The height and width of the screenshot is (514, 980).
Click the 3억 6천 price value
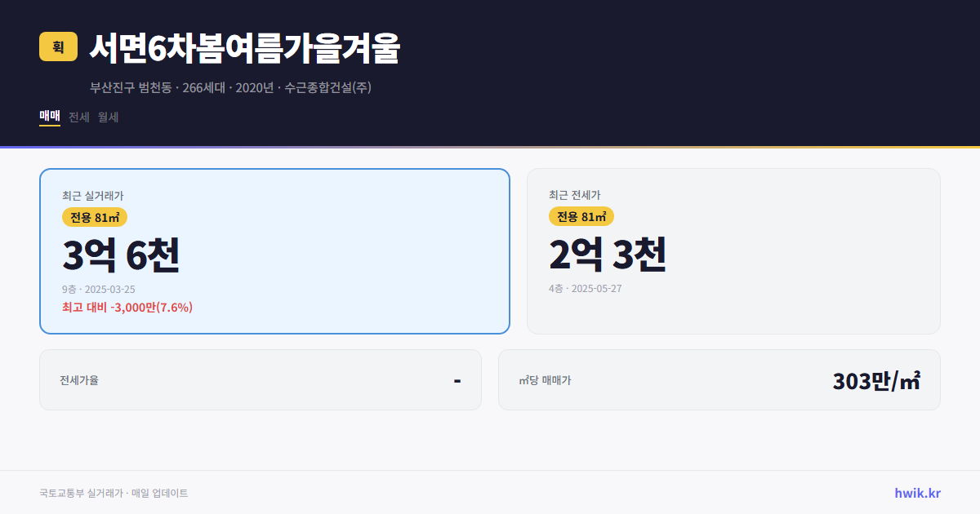121,255
